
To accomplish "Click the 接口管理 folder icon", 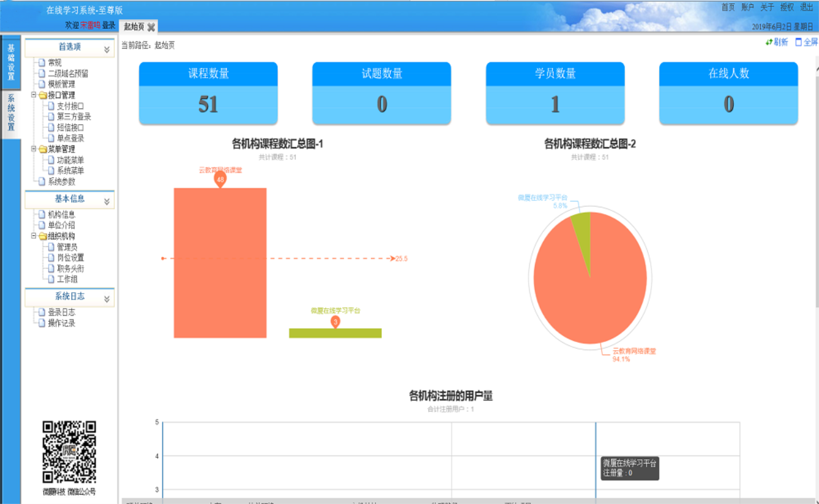I will pyautogui.click(x=43, y=95).
